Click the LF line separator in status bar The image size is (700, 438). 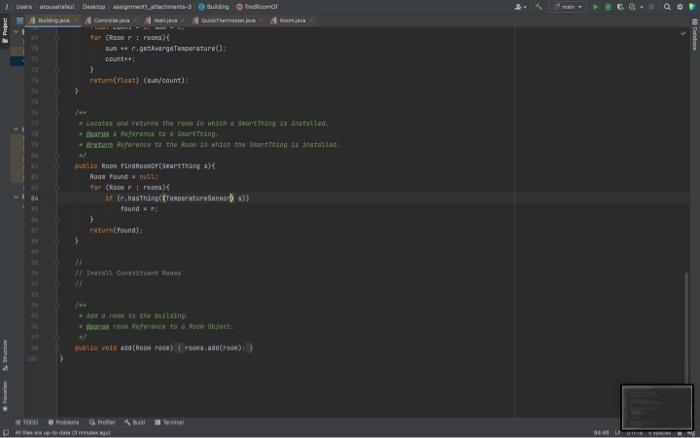[618, 433]
